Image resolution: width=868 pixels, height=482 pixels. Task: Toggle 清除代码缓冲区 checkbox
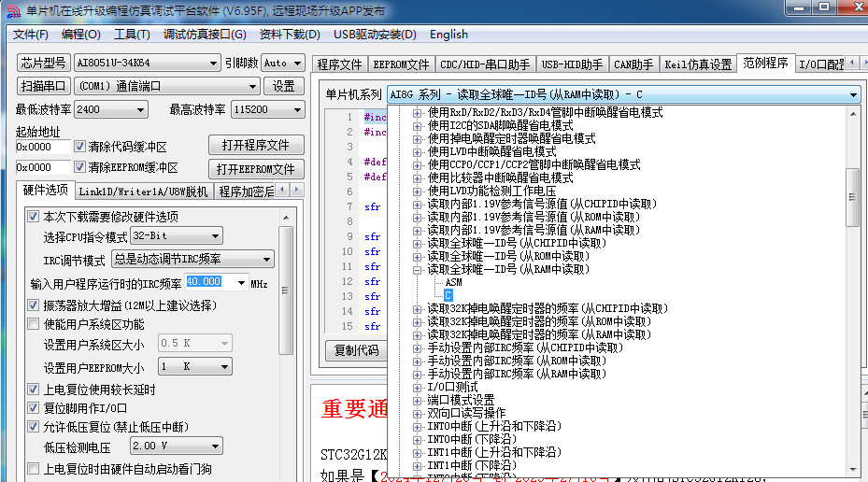79,147
